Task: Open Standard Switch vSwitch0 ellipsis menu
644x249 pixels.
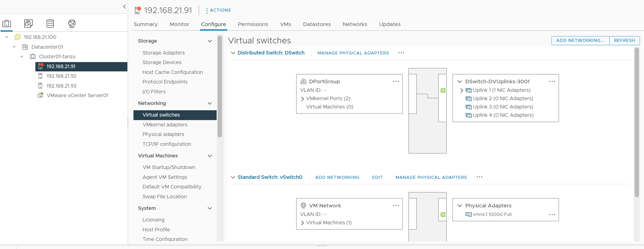Action: click(x=479, y=177)
